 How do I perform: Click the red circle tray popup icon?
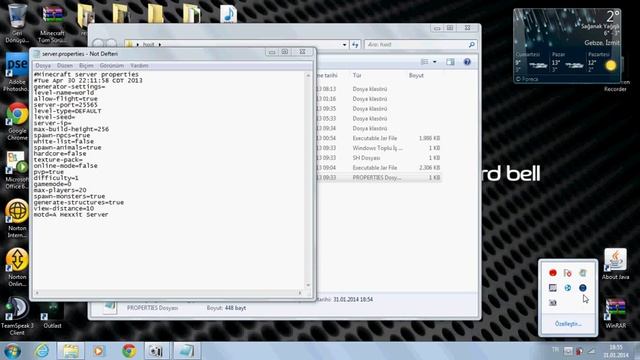click(x=553, y=273)
